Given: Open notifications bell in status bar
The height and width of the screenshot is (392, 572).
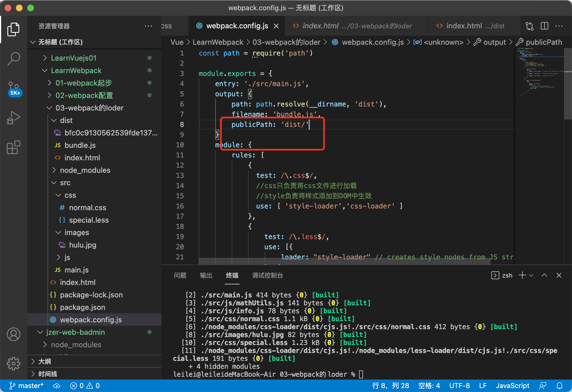Looking at the screenshot, I should click(x=560, y=385).
